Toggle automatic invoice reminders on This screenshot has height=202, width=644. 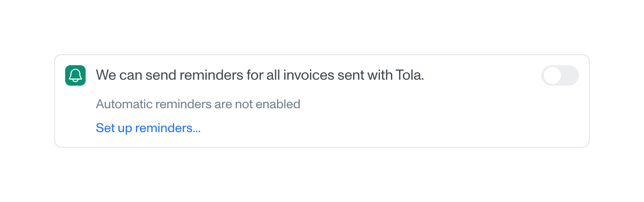point(560,75)
